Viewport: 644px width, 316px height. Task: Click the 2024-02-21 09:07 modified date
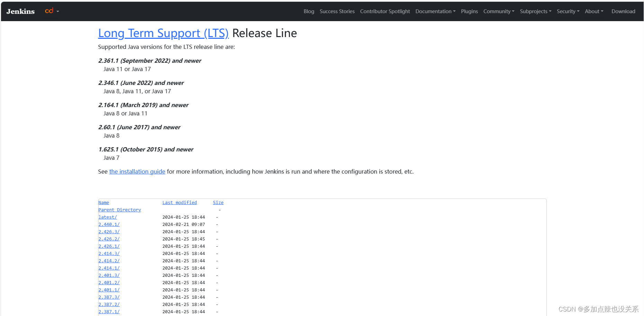pyautogui.click(x=184, y=225)
